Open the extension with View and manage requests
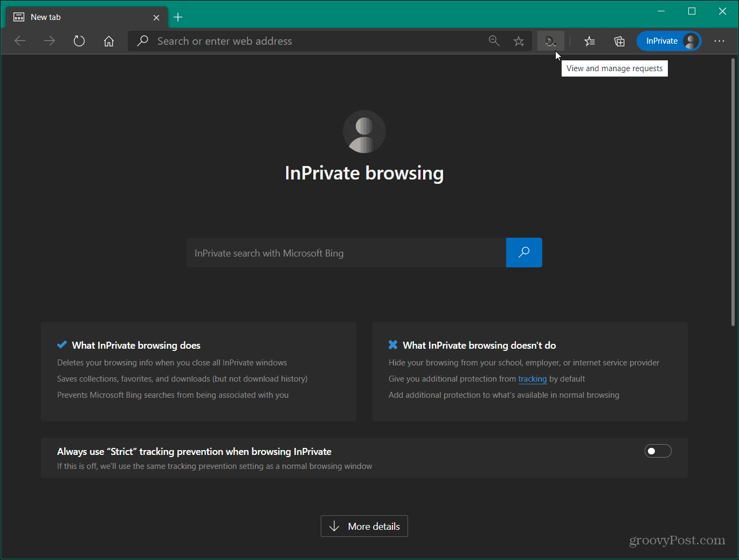The image size is (739, 560). (550, 40)
